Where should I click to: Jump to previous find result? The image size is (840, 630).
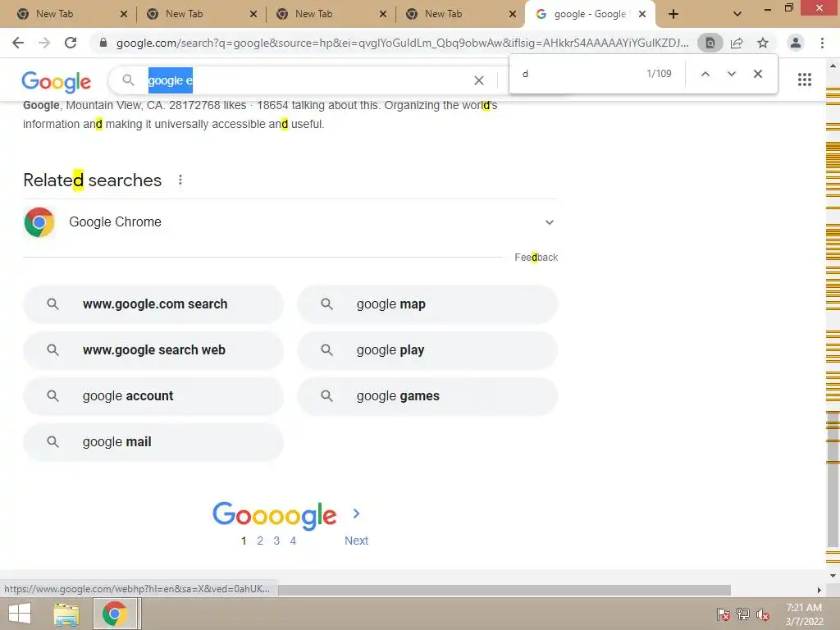pos(705,74)
